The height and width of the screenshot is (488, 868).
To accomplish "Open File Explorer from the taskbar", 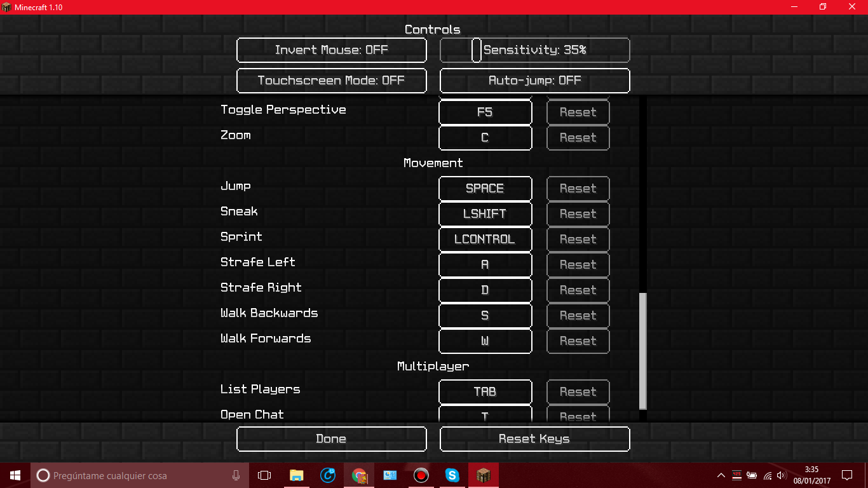I will point(296,475).
